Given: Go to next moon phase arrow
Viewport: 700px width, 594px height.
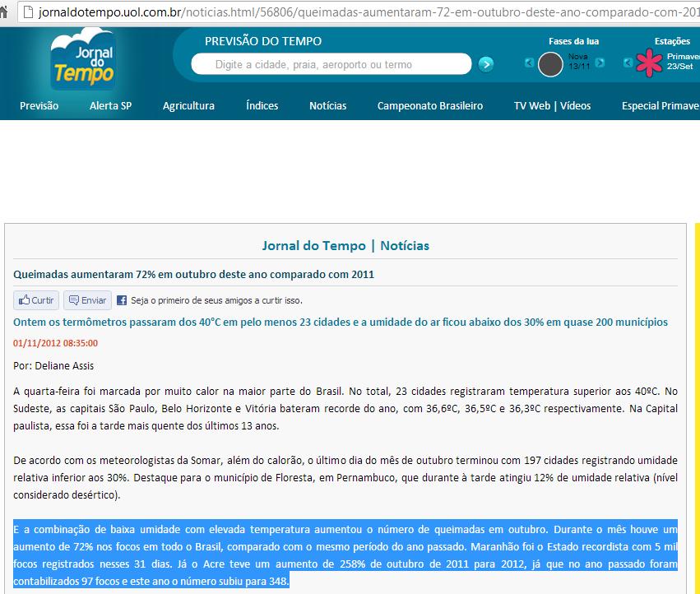Looking at the screenshot, I should (600, 63).
